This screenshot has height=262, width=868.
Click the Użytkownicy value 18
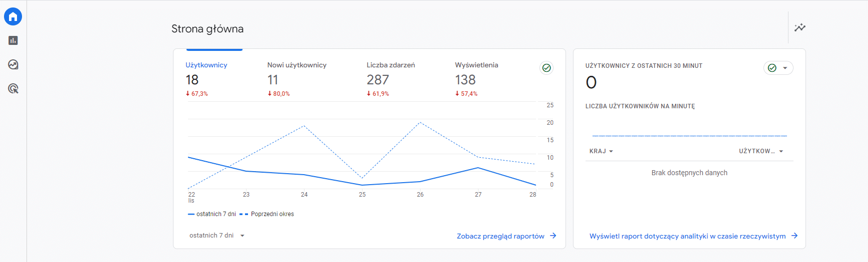(x=192, y=80)
